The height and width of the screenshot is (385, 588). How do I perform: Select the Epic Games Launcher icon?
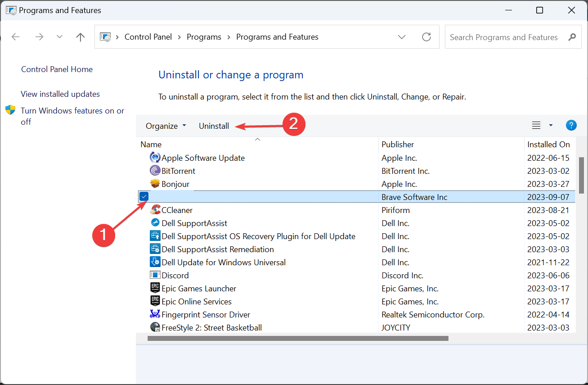pyautogui.click(x=155, y=288)
